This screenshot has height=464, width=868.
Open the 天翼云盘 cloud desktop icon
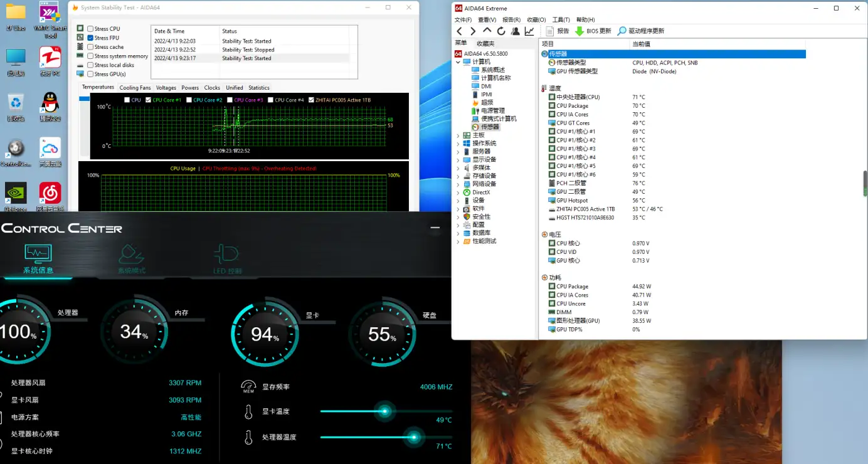(x=50, y=152)
